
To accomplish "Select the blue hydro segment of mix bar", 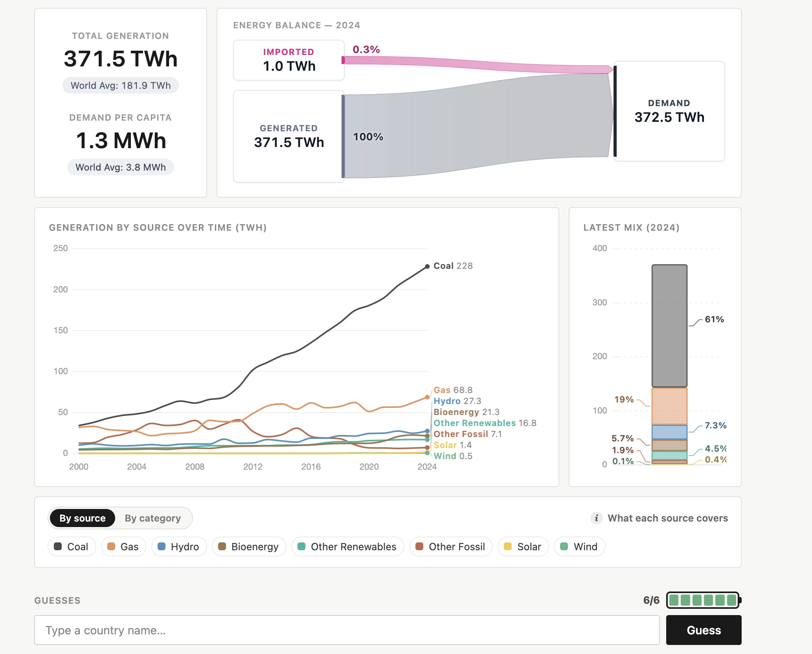I will click(x=669, y=432).
